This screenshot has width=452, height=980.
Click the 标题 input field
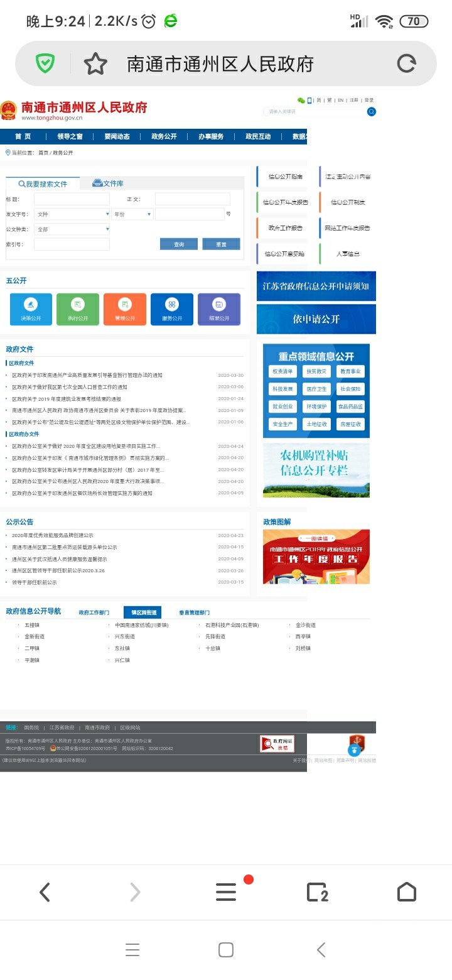click(72, 199)
